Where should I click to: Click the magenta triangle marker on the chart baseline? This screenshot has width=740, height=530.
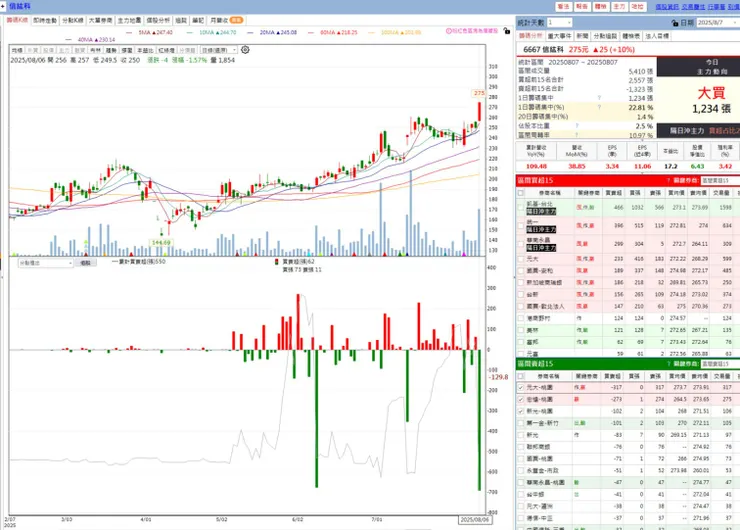coord(464,254)
